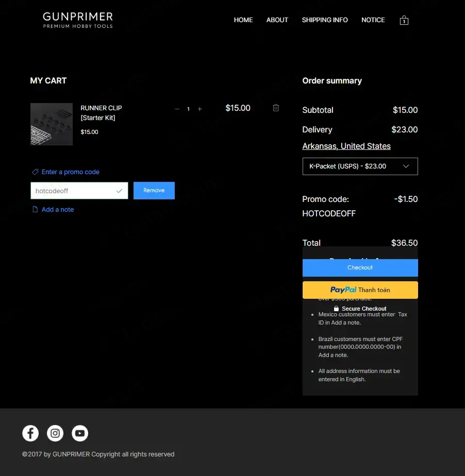The image size is (465, 476).
Task: Open the Runner Clip product thumbnail
Action: (x=52, y=124)
